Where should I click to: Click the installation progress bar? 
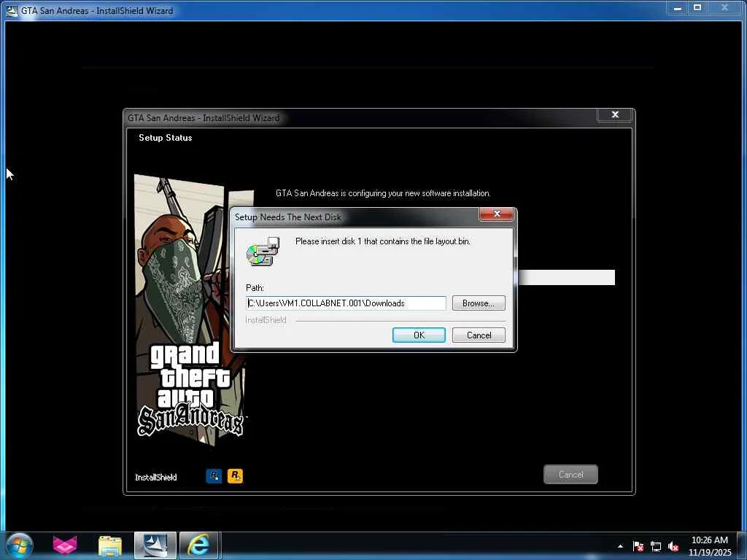point(566,277)
